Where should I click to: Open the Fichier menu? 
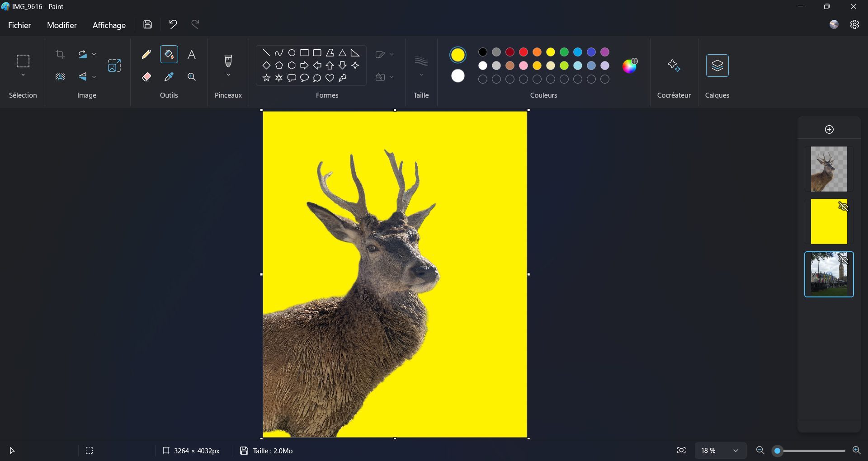click(19, 25)
